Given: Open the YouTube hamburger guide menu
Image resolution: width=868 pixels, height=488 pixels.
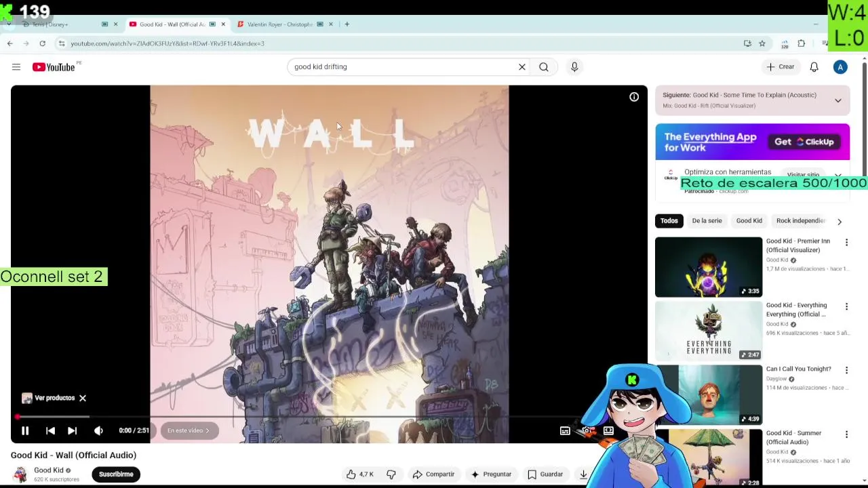Looking at the screenshot, I should coord(16,67).
